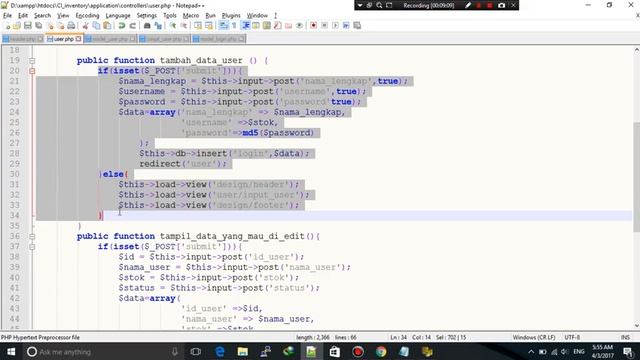Screen dimensions: 640x360
Task: Collapse the red fold marker on line 20
Action: tap(32, 71)
